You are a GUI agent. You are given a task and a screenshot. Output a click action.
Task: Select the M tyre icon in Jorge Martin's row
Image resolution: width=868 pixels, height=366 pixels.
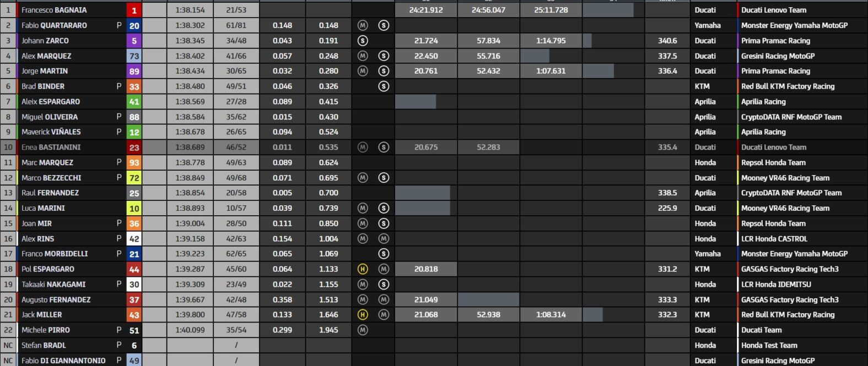pyautogui.click(x=363, y=71)
